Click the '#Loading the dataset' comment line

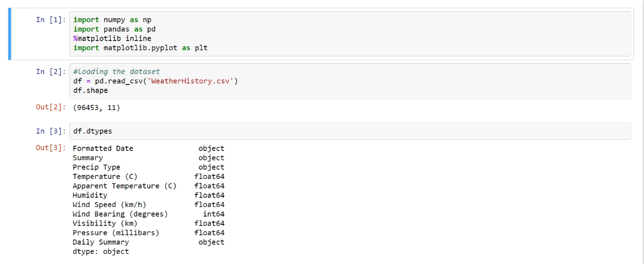[117, 72]
